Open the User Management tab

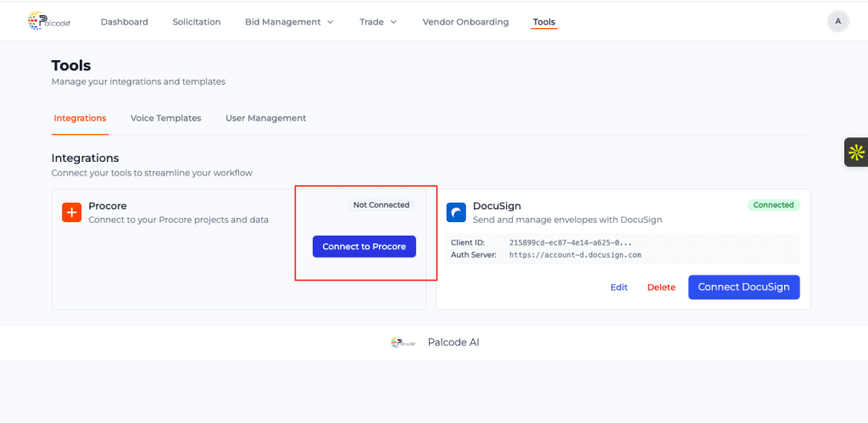click(x=265, y=118)
